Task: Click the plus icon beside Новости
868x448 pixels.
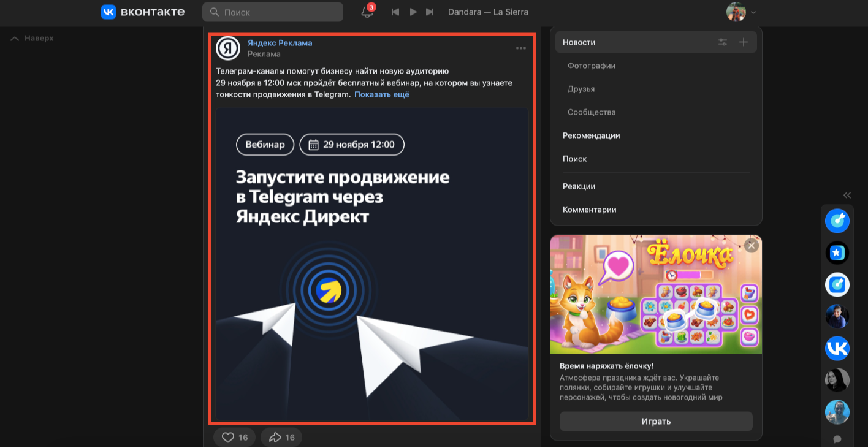Action: pyautogui.click(x=744, y=42)
